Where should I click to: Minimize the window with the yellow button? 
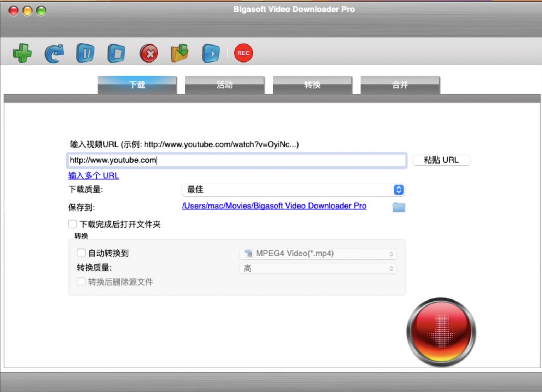click(28, 11)
